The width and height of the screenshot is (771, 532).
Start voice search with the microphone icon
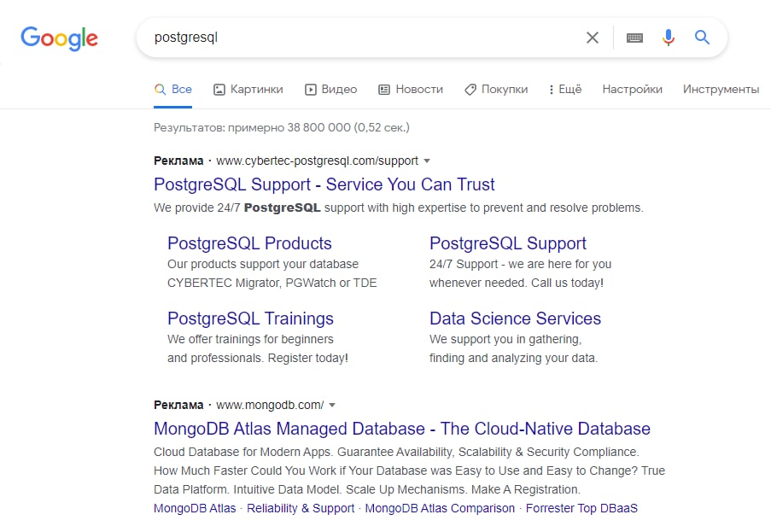669,38
